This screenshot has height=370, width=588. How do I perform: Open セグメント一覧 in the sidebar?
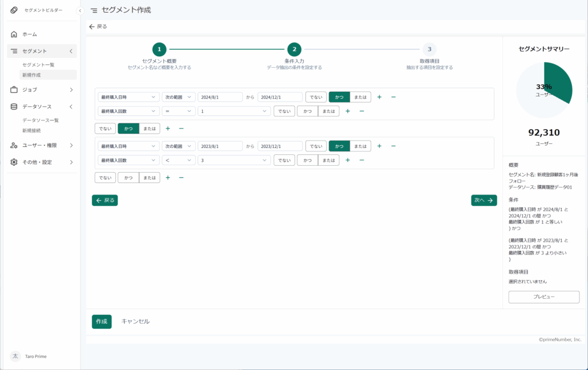[x=38, y=65]
